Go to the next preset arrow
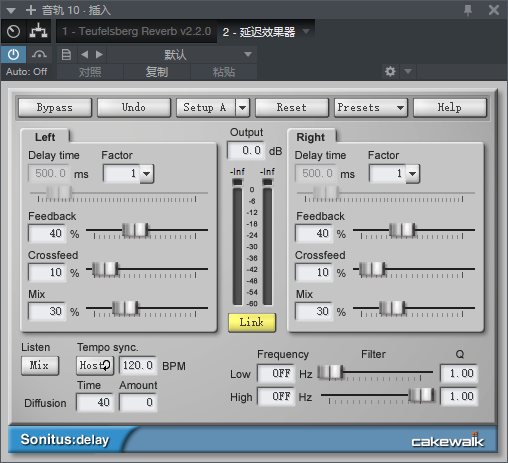Image resolution: width=508 pixels, height=463 pixels. click(x=99, y=54)
